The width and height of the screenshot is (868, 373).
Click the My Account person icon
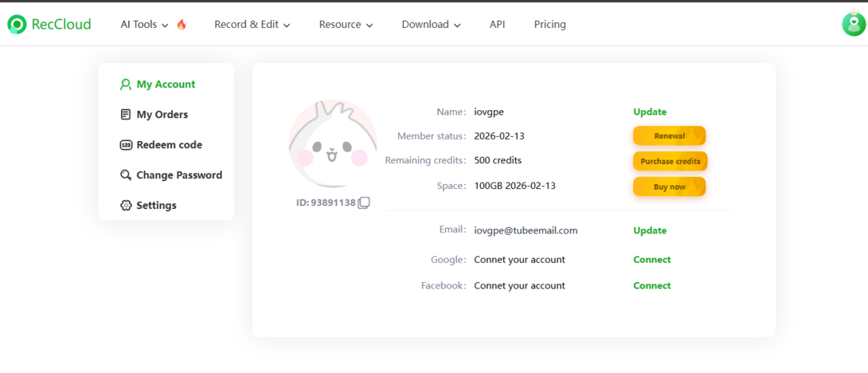click(x=126, y=84)
